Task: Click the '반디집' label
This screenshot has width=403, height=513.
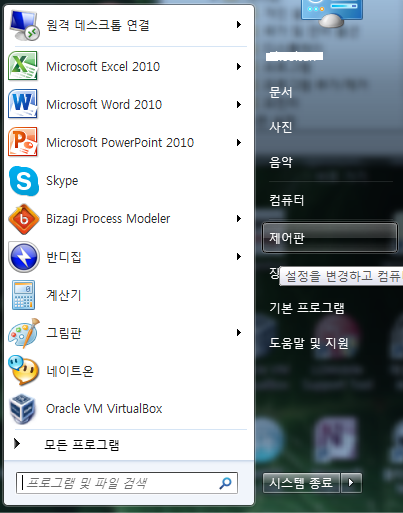Action: click(64, 257)
